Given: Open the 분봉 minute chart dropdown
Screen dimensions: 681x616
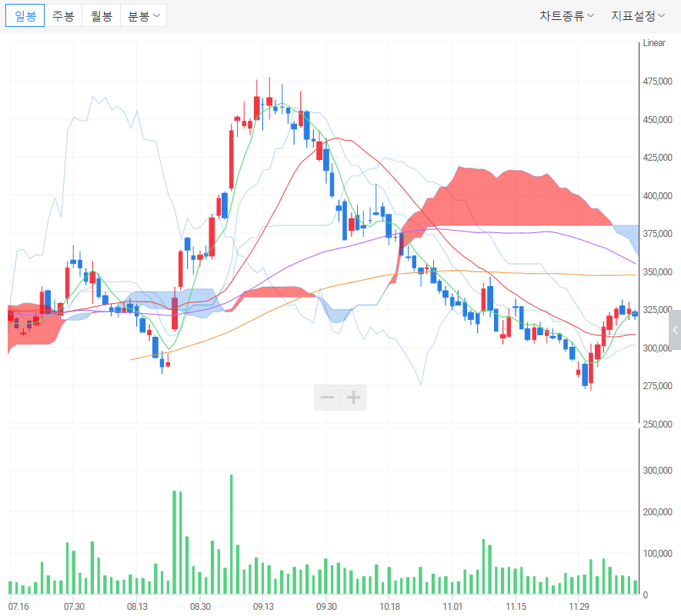Looking at the screenshot, I should [143, 16].
